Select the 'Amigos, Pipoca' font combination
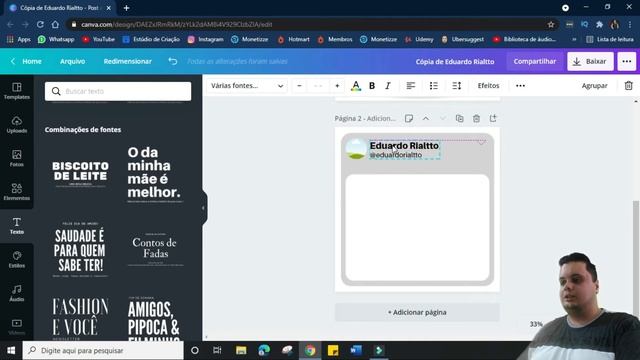This screenshot has height=360, width=640. [x=155, y=318]
